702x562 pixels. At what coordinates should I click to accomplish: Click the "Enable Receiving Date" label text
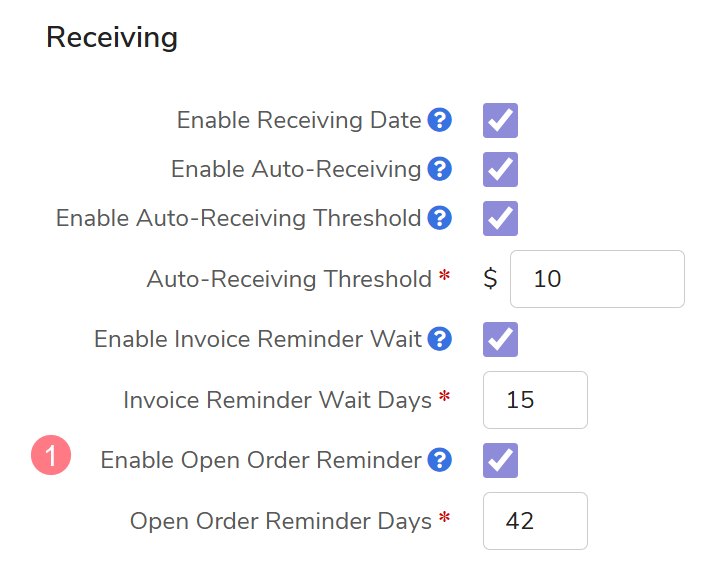pyautogui.click(x=298, y=121)
